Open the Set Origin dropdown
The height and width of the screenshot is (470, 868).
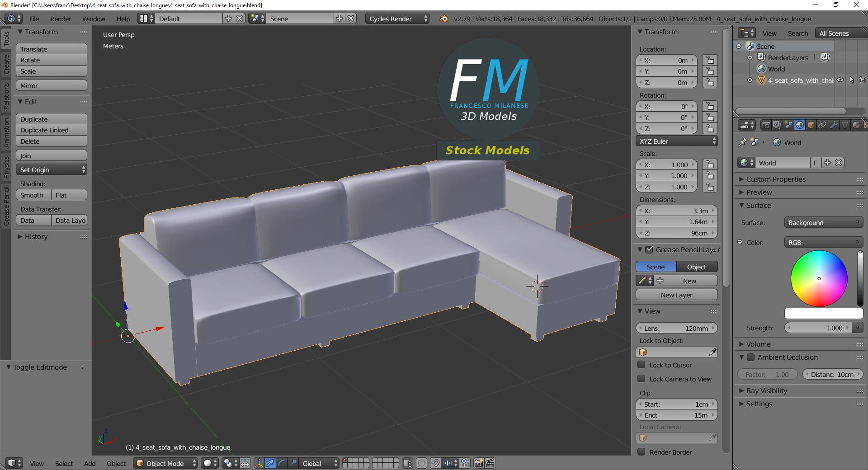click(52, 169)
